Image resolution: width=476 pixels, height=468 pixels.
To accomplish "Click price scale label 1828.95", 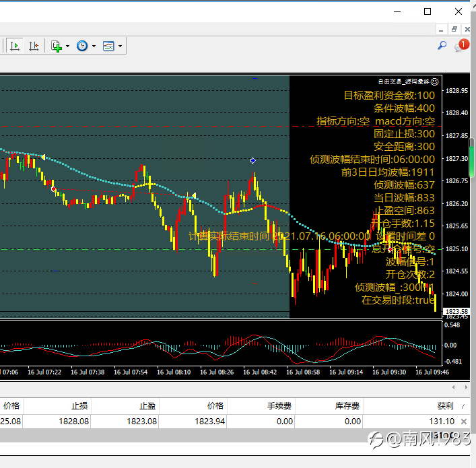I will [456, 90].
